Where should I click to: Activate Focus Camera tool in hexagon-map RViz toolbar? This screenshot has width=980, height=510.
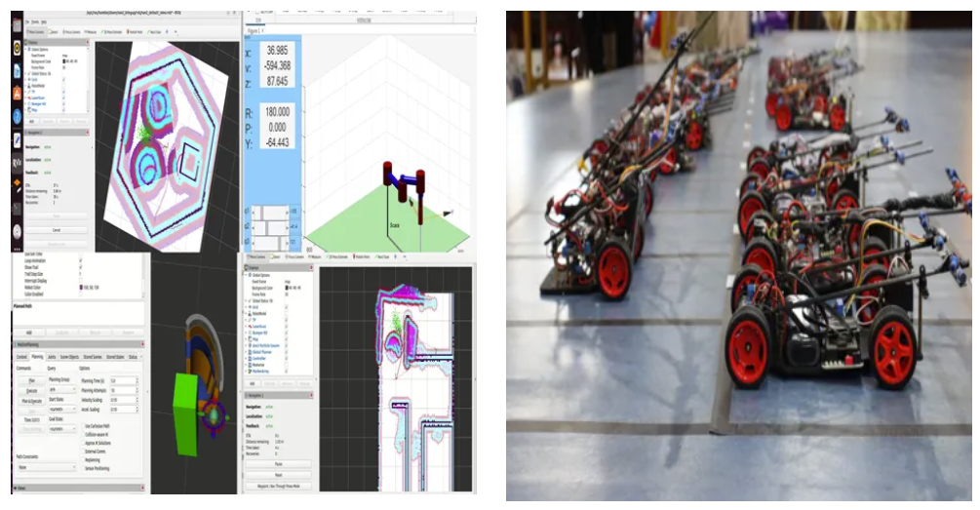coord(71,32)
